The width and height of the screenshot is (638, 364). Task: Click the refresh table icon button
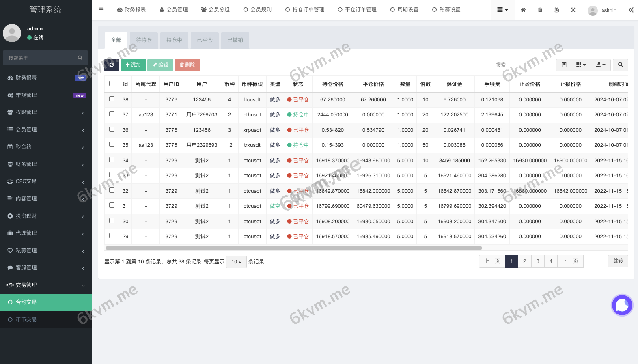(112, 65)
